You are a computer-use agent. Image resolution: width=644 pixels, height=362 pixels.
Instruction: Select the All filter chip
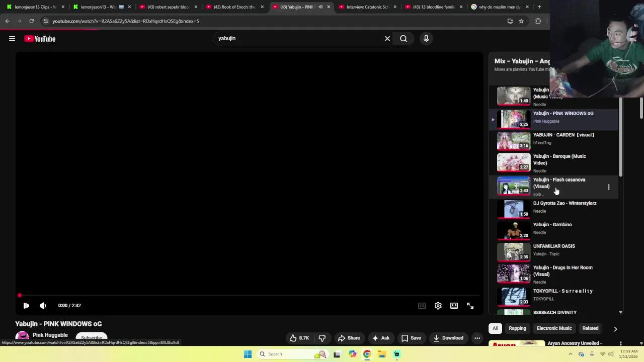(x=495, y=328)
